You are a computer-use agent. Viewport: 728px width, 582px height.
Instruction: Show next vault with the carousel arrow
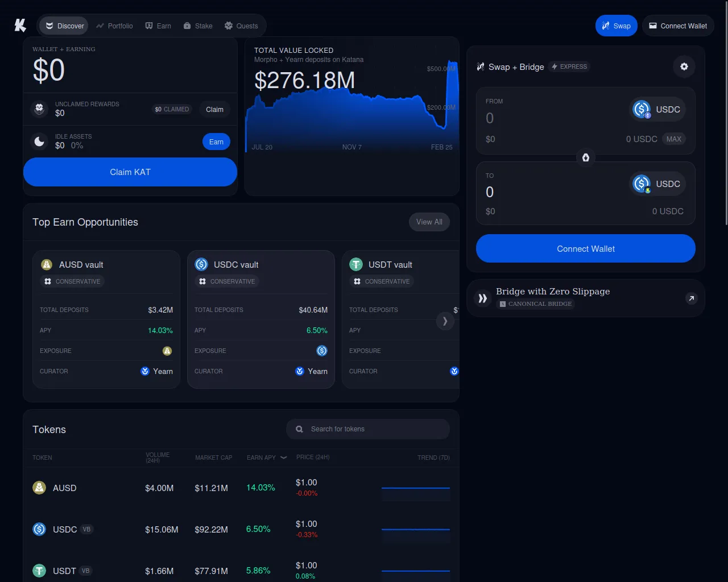[445, 321]
